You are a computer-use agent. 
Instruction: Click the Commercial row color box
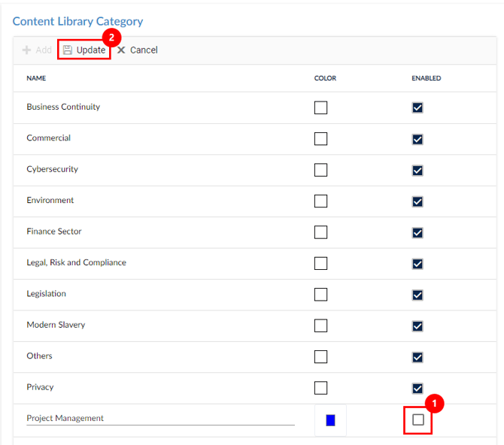click(320, 139)
